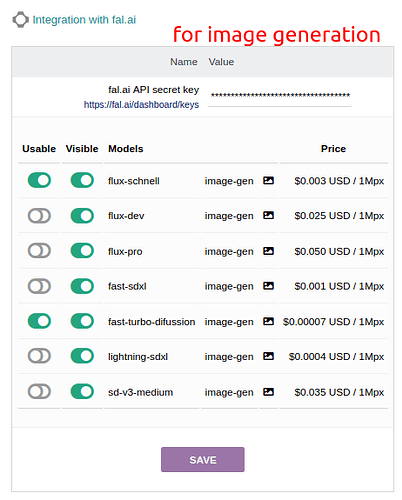Viewport: 402px width, 500px height.
Task: Click the image icon in fast-turbo-difussion row
Action: pos(268,321)
